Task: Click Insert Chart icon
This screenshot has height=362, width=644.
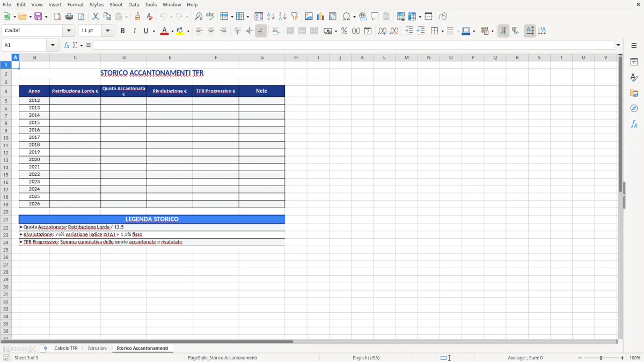Action: [x=321, y=17]
